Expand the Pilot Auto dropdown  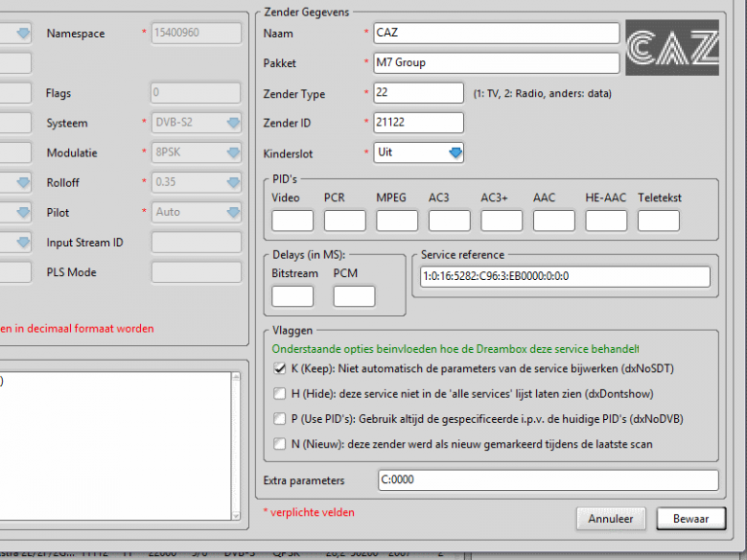pos(196,212)
